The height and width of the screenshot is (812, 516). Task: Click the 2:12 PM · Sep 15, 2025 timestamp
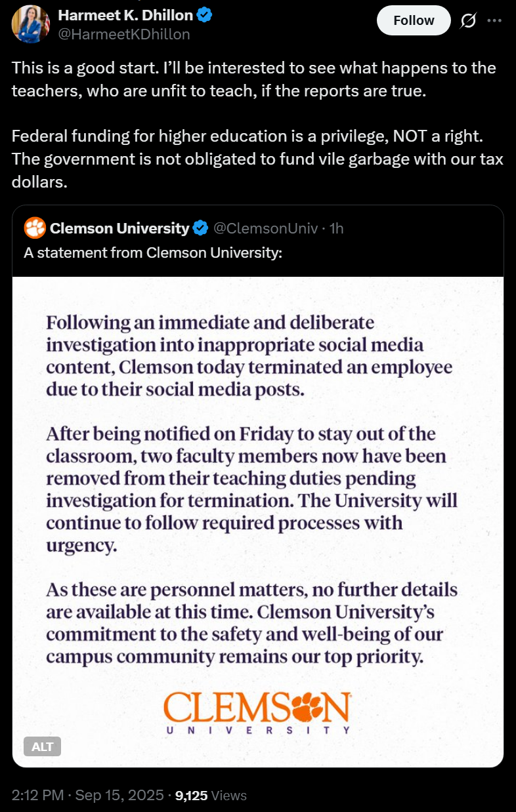click(x=88, y=796)
